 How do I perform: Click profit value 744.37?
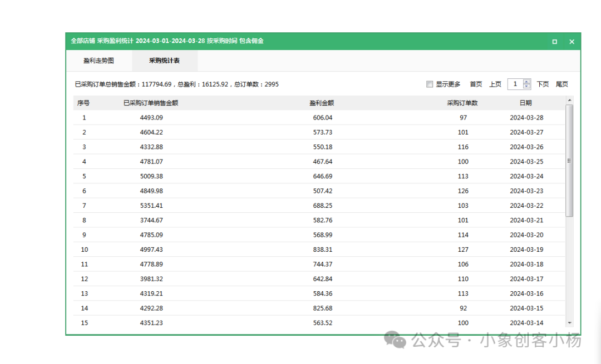pyautogui.click(x=323, y=265)
